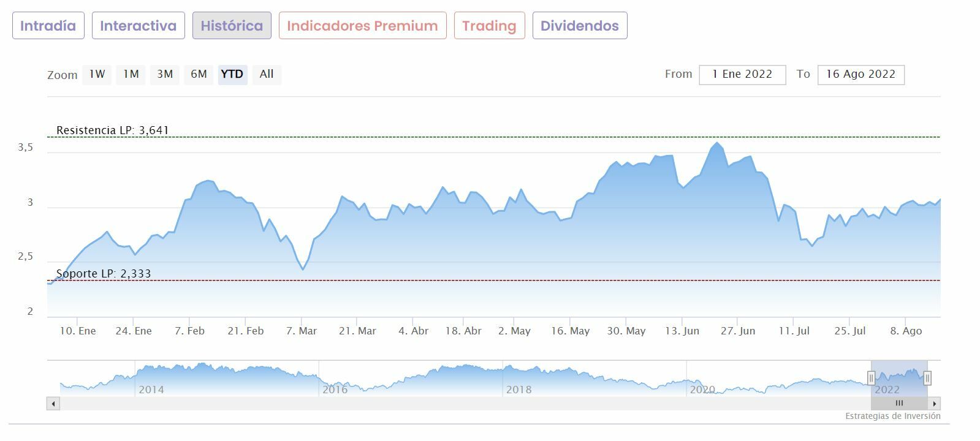980x441 pixels.
Task: Show All historical data range
Action: [x=267, y=74]
